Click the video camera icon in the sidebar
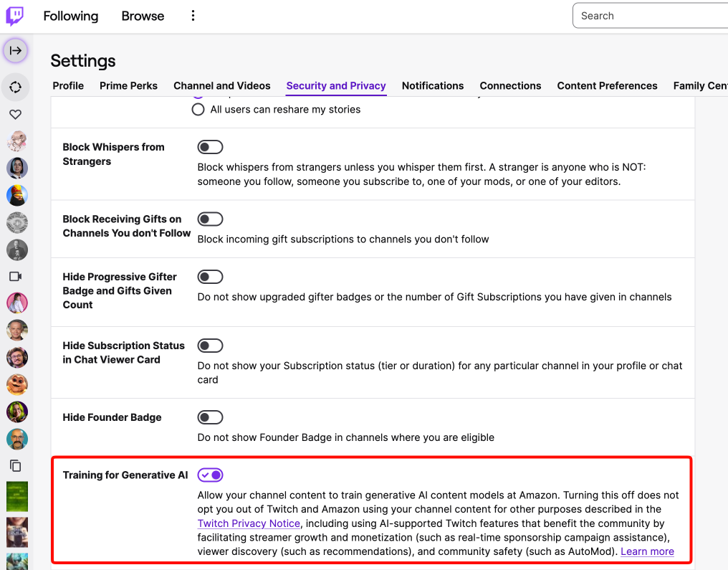This screenshot has width=728, height=570. [x=15, y=277]
